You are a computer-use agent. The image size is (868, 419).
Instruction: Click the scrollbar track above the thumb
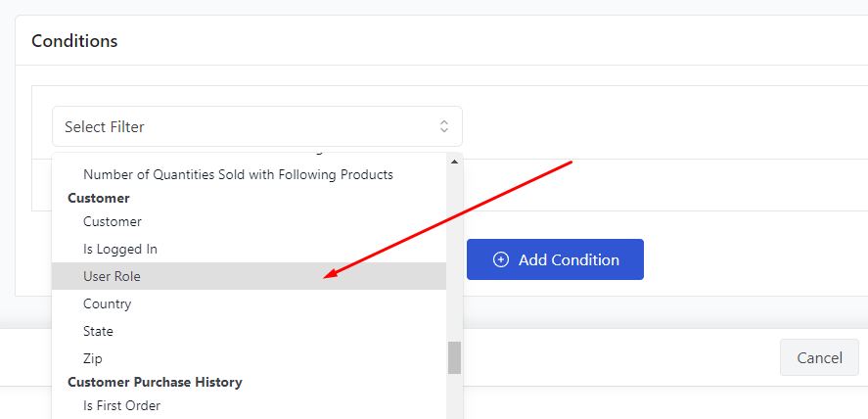tap(454, 255)
